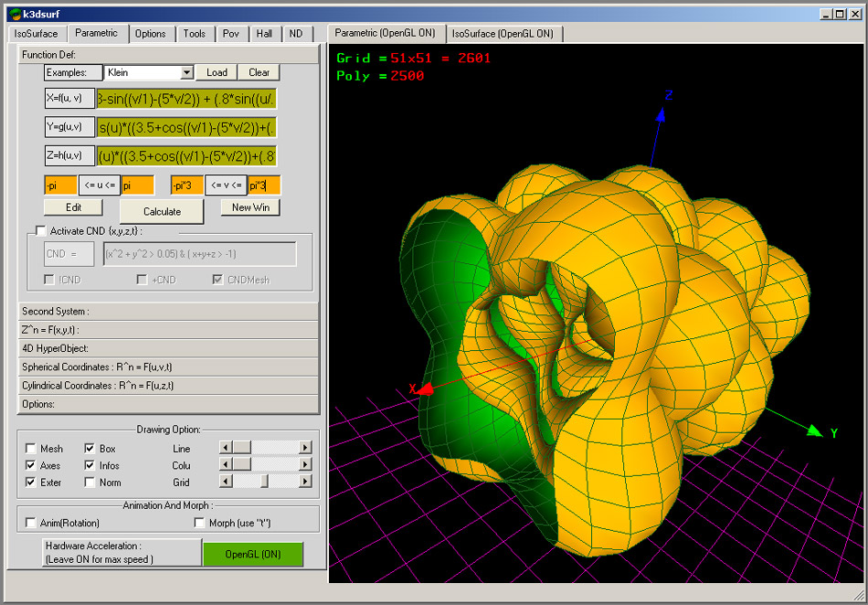The width and height of the screenshot is (868, 605).
Task: Check the Activate CND checkbox
Action: tap(40, 231)
